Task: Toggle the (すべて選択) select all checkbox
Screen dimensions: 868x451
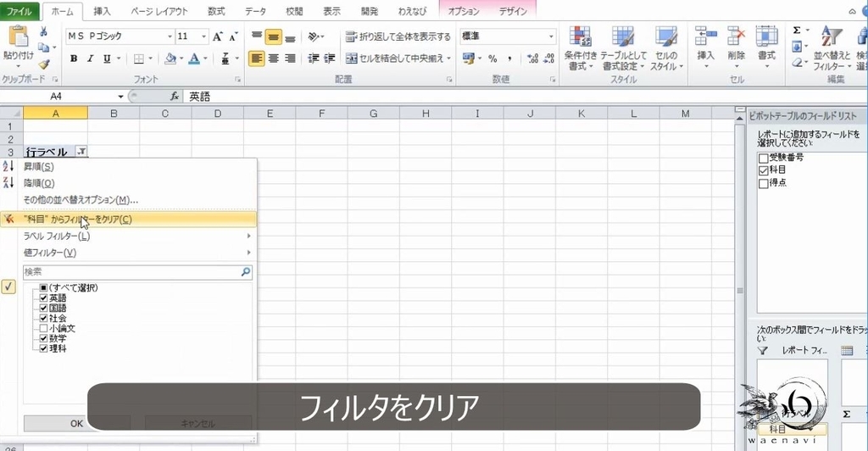Action: [44, 287]
